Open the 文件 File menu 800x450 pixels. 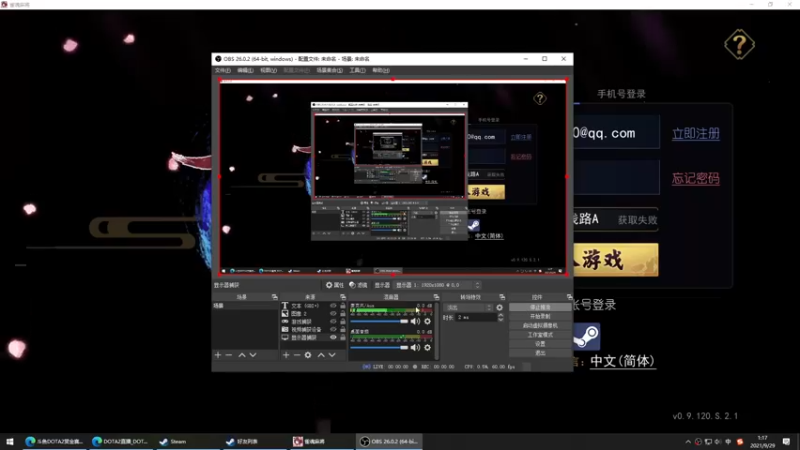pyautogui.click(x=223, y=70)
